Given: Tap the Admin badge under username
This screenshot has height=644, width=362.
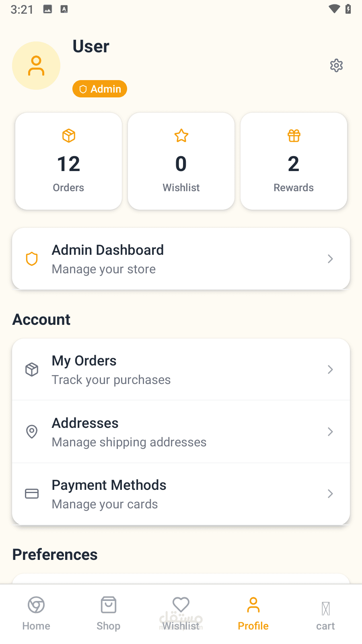Looking at the screenshot, I should (x=100, y=89).
